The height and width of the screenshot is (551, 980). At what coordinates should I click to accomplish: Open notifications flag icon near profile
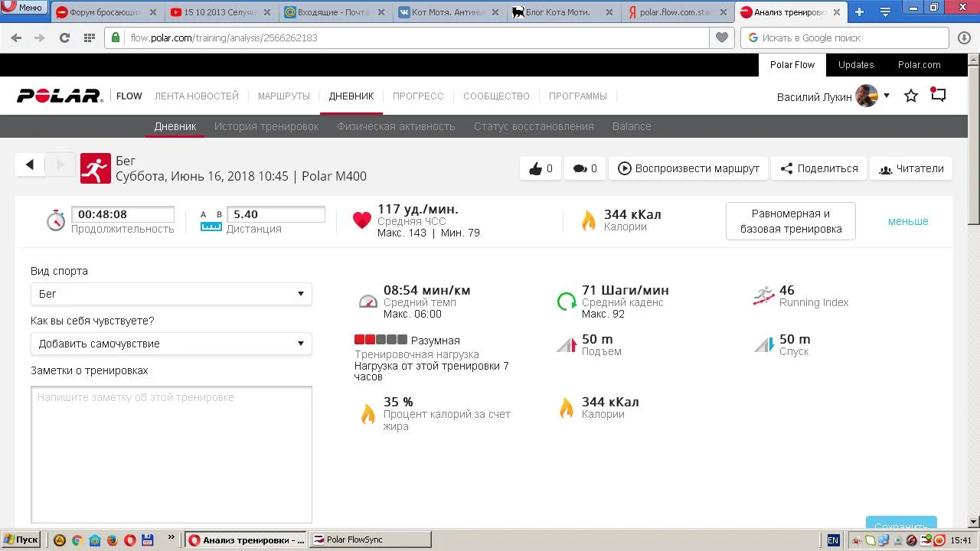pos(939,95)
